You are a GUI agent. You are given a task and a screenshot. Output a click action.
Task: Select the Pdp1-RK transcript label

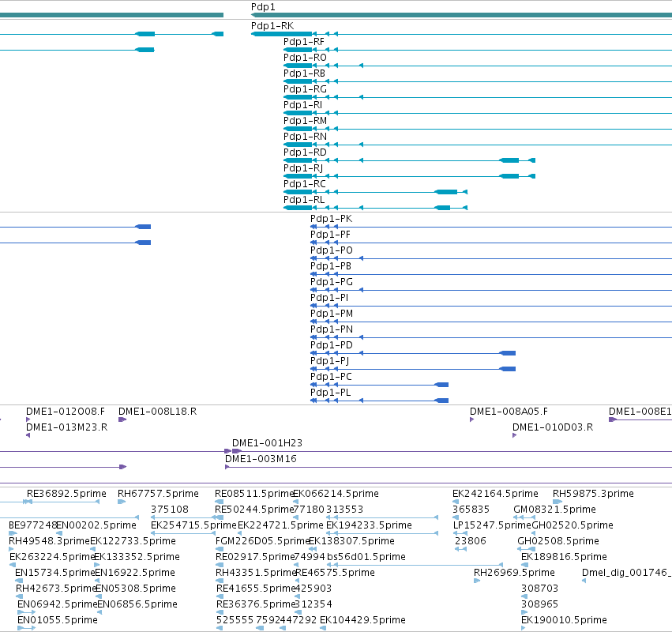coord(272,26)
